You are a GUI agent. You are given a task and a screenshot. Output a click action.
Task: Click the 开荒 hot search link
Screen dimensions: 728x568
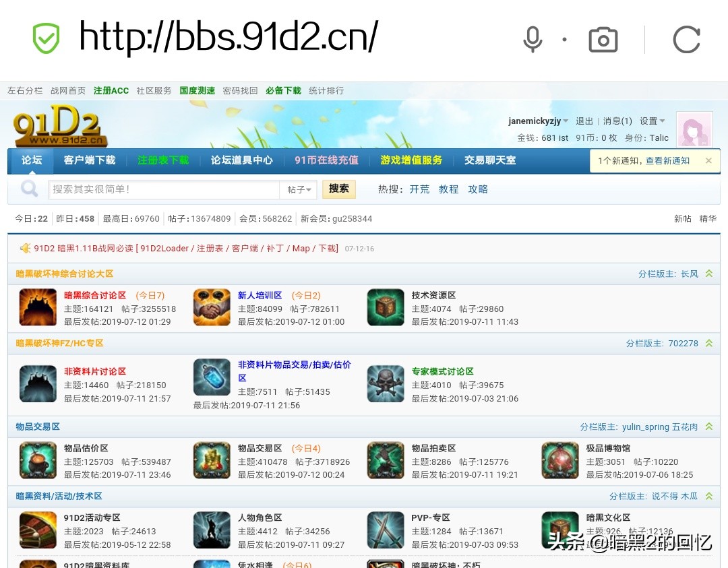coord(419,189)
